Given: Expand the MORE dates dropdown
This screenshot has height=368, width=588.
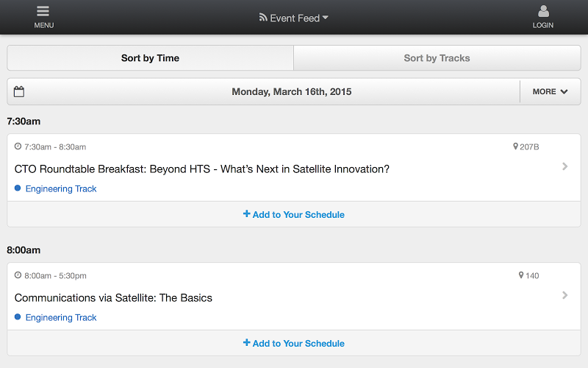Looking at the screenshot, I should (550, 91).
